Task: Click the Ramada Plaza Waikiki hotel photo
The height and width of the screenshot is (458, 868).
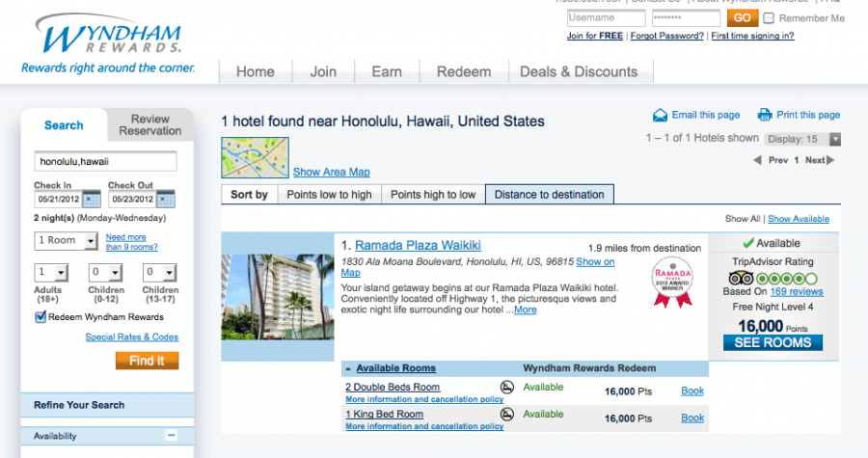Action: pos(278,297)
